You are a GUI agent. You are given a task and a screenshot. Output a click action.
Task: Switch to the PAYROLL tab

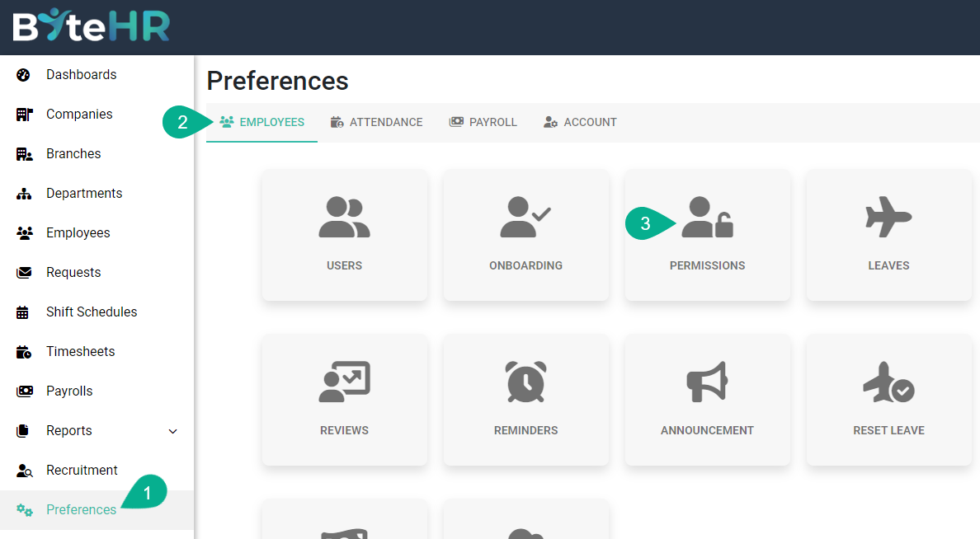[x=483, y=122]
